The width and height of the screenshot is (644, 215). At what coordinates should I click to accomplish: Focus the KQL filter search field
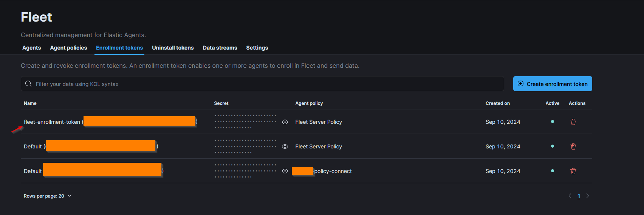click(265, 84)
